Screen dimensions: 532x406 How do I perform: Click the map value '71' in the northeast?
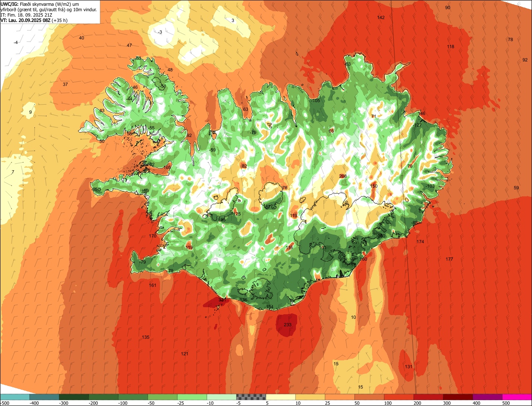(x=374, y=116)
